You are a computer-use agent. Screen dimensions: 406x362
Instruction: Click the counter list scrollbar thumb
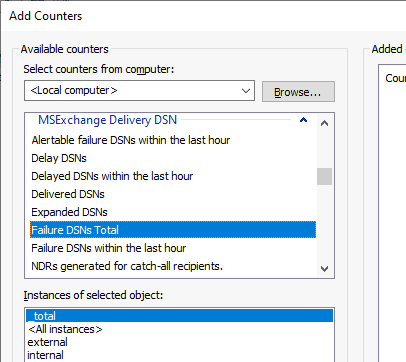324,176
